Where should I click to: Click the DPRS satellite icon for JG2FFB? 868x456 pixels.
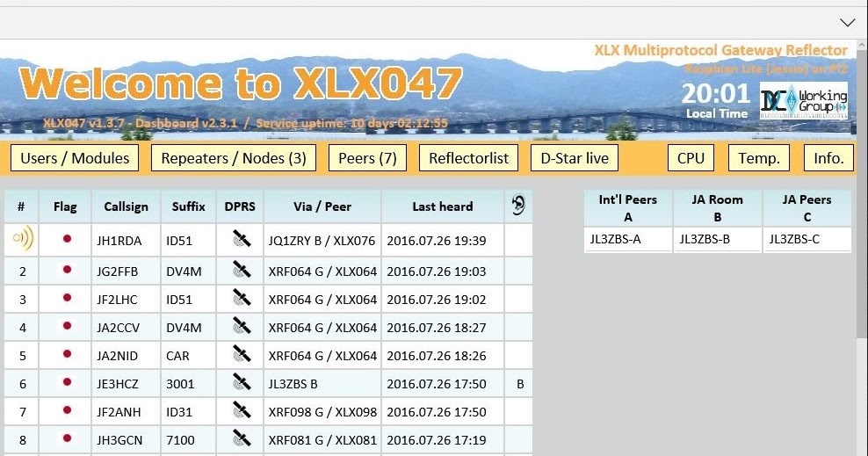pyautogui.click(x=241, y=270)
